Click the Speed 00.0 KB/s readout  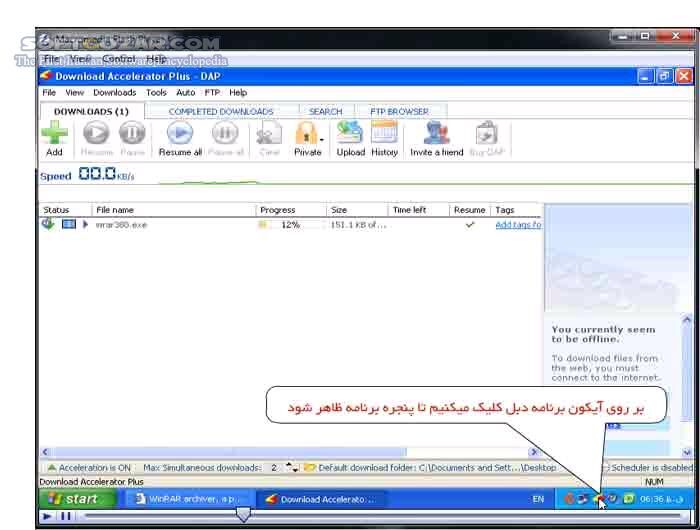(88, 174)
